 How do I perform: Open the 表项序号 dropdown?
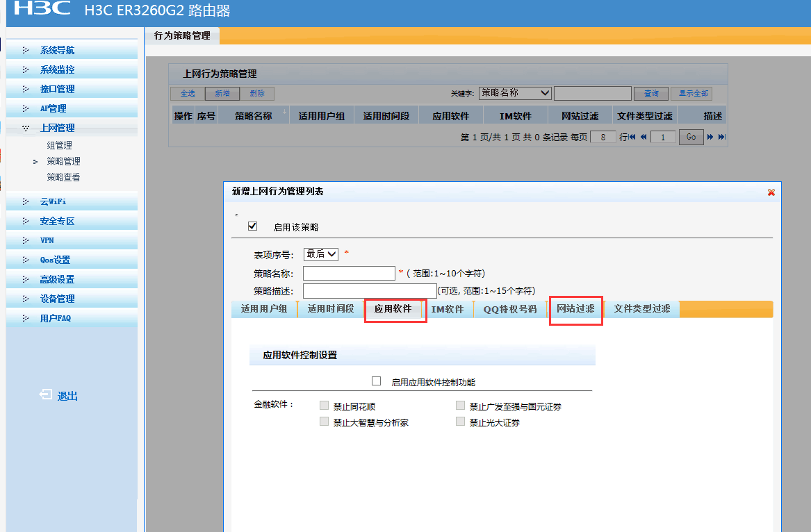click(321, 254)
